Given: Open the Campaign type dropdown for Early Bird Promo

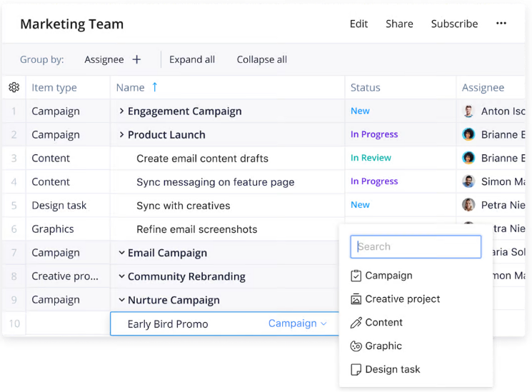Looking at the screenshot, I should [x=297, y=323].
